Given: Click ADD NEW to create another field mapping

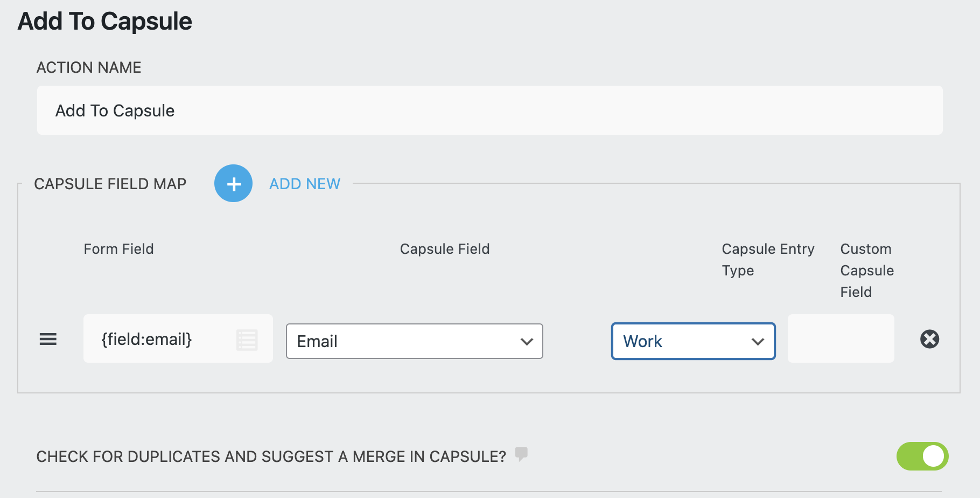Looking at the screenshot, I should pos(304,183).
